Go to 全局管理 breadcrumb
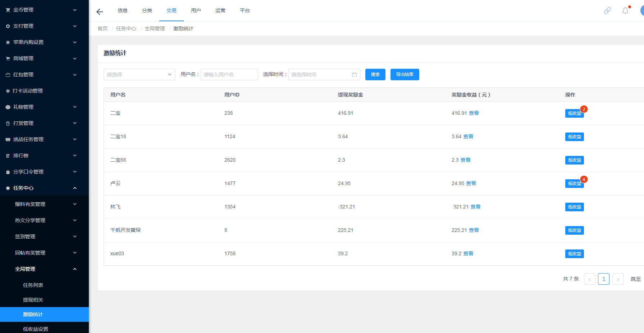The height and width of the screenshot is (333, 644). point(155,28)
